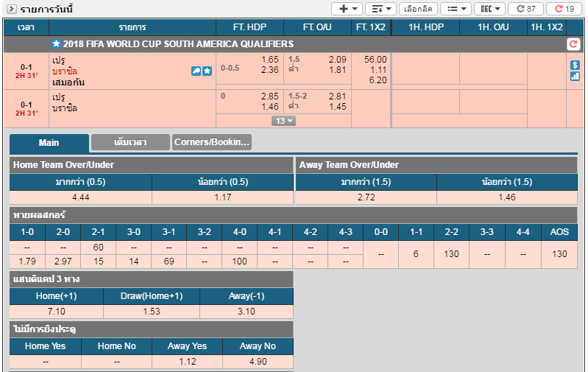Select Away(-1) odds 3.10
The width and height of the screenshot is (588, 372).
(x=247, y=312)
